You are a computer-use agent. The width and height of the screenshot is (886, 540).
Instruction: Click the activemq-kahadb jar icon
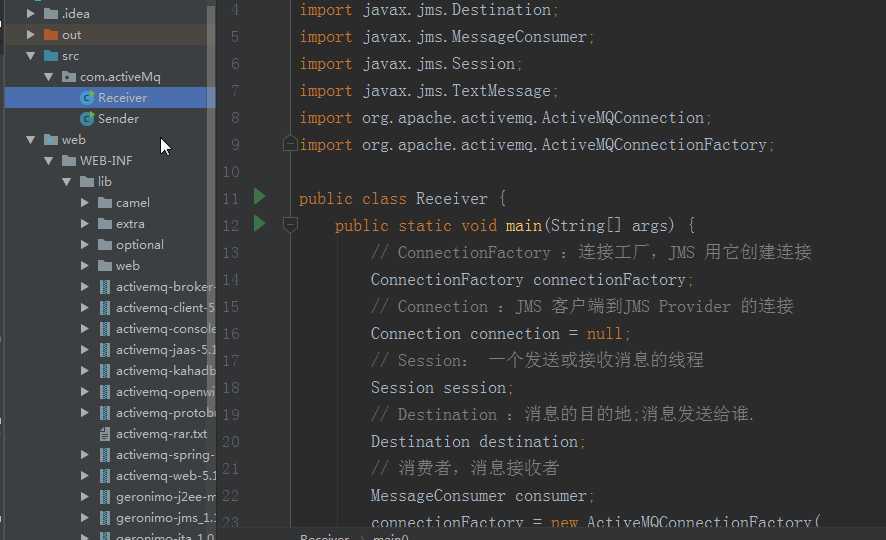click(x=105, y=371)
